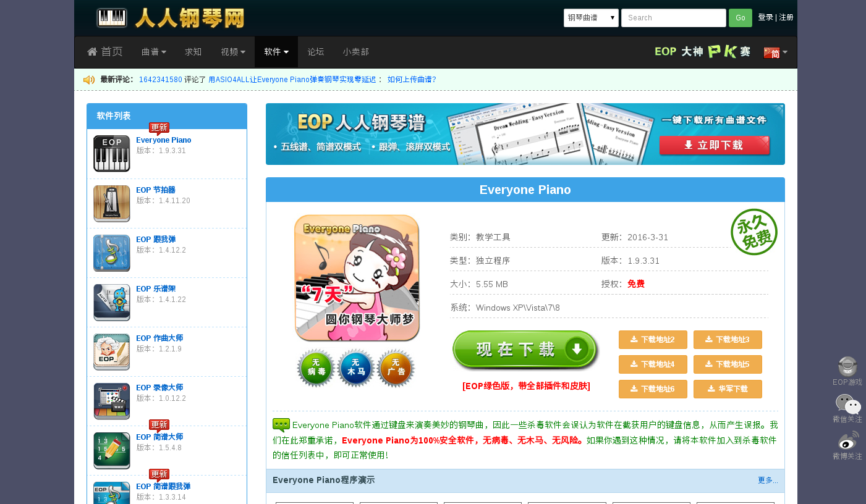Viewport: 866px width, 504px height.
Task: Expand the 视频 menu
Action: click(233, 52)
